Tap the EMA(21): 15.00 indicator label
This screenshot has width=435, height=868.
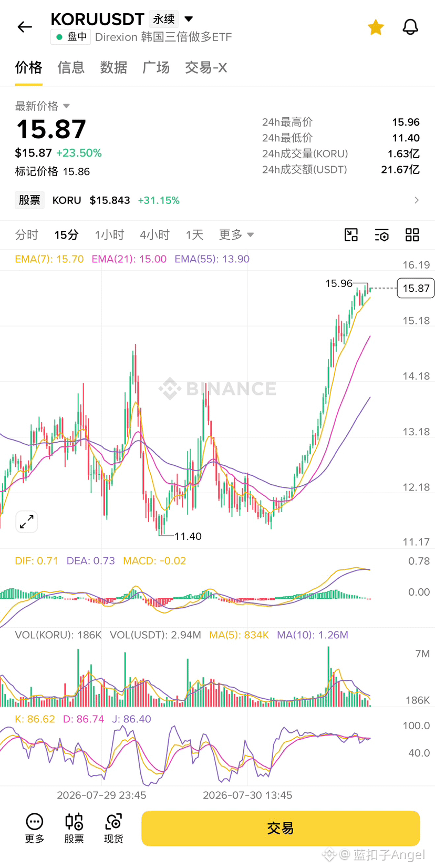tap(129, 259)
